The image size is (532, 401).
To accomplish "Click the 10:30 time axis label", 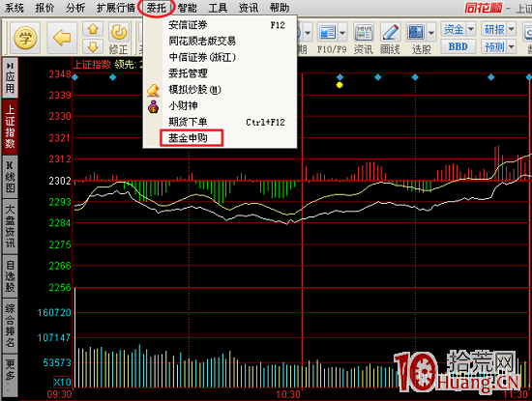I will [x=288, y=395].
